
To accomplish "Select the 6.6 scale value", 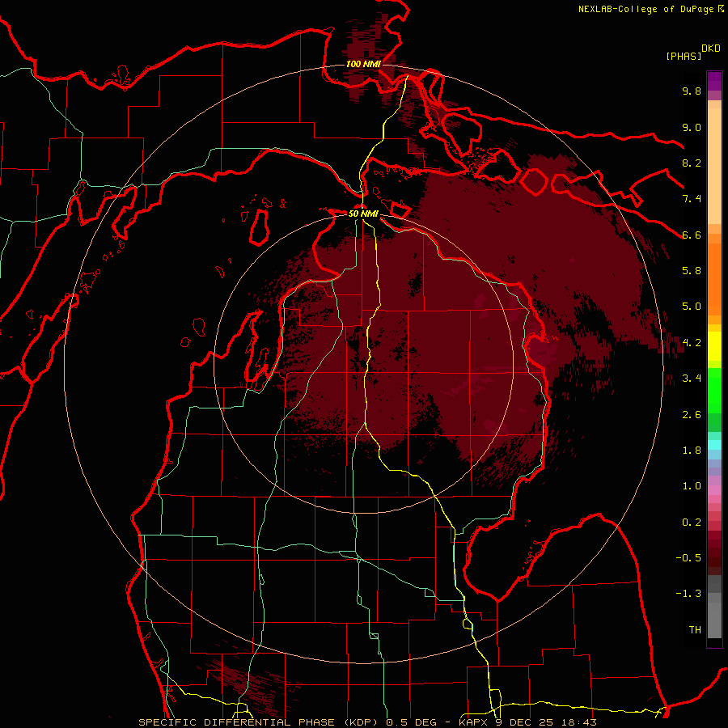I will pyautogui.click(x=692, y=235).
